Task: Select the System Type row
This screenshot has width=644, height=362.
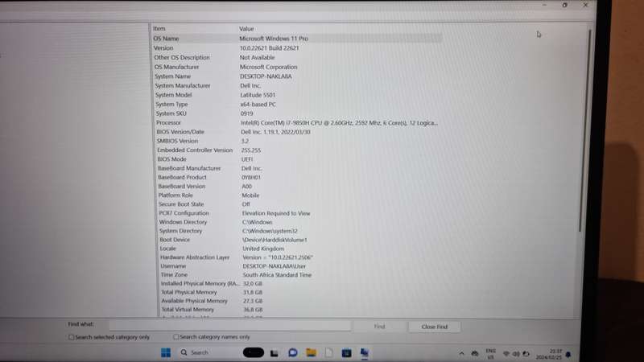Action: click(x=299, y=105)
